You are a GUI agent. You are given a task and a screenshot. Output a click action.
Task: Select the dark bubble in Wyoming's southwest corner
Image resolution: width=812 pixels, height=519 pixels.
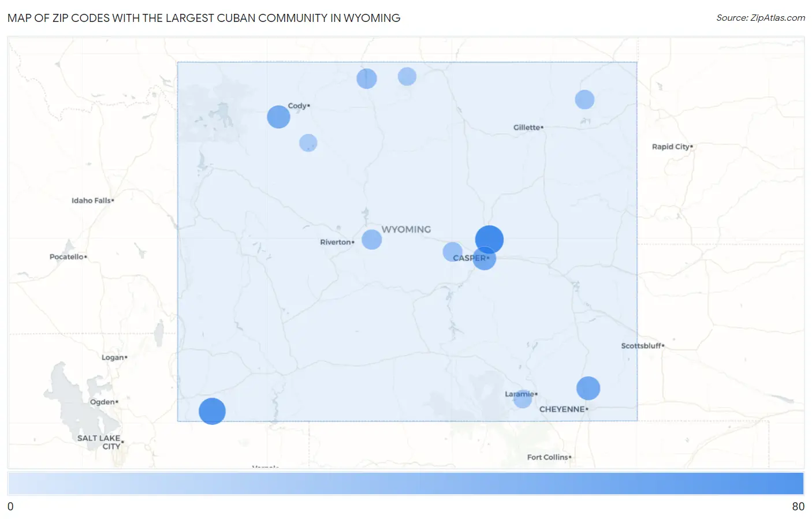(212, 411)
